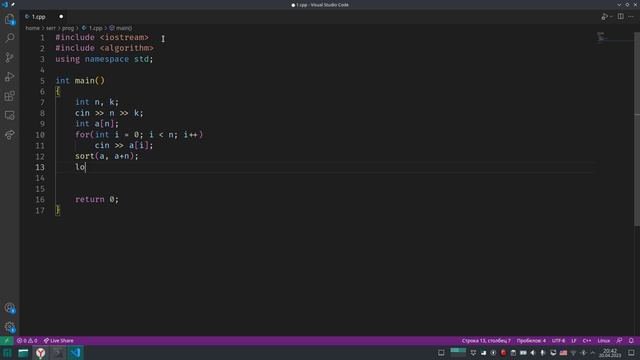Change end of line sequence LF
The width and height of the screenshot is (640, 360).
[x=573, y=340]
